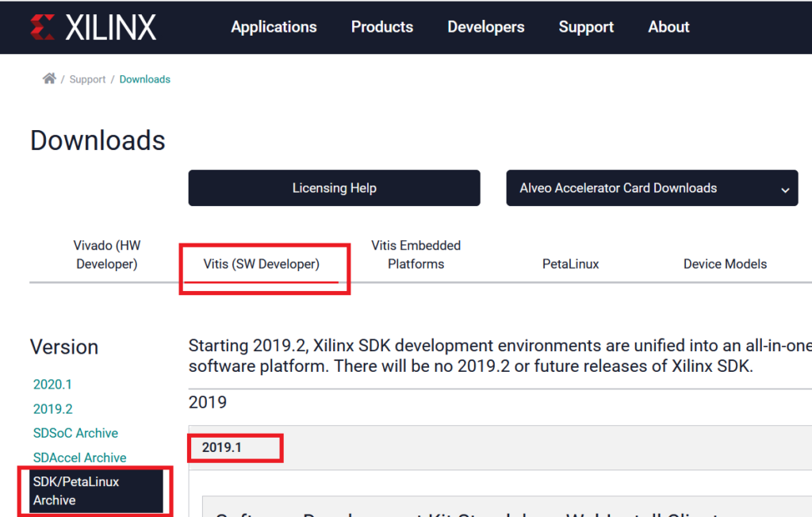Viewport: 812px width, 517px height.
Task: Open the Applications menu
Action: click(x=274, y=27)
